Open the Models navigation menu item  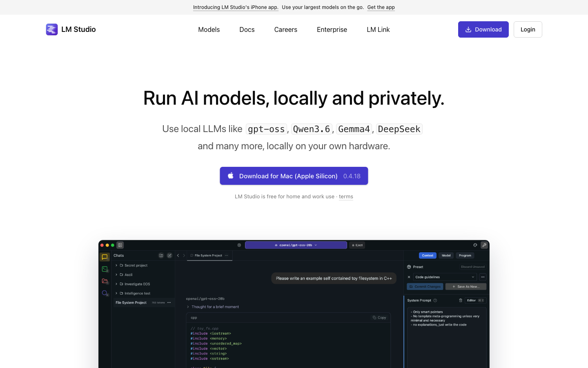[209, 29]
